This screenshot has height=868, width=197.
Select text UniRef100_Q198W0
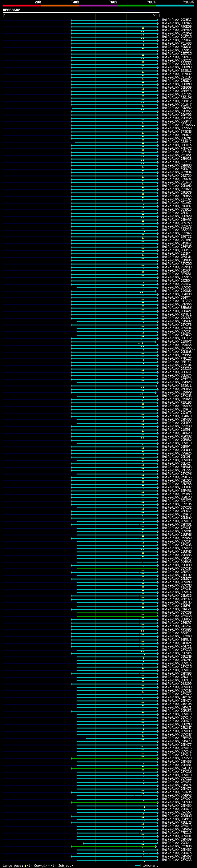click(x=177, y=291)
